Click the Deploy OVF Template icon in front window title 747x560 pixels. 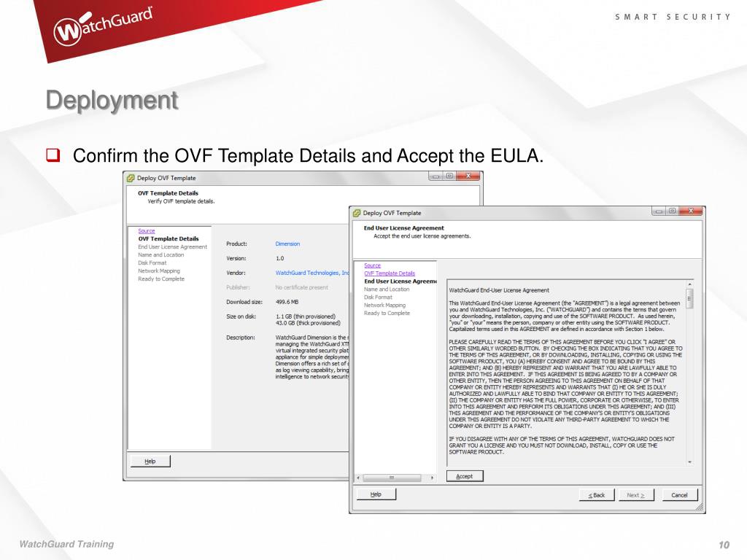[x=357, y=214]
